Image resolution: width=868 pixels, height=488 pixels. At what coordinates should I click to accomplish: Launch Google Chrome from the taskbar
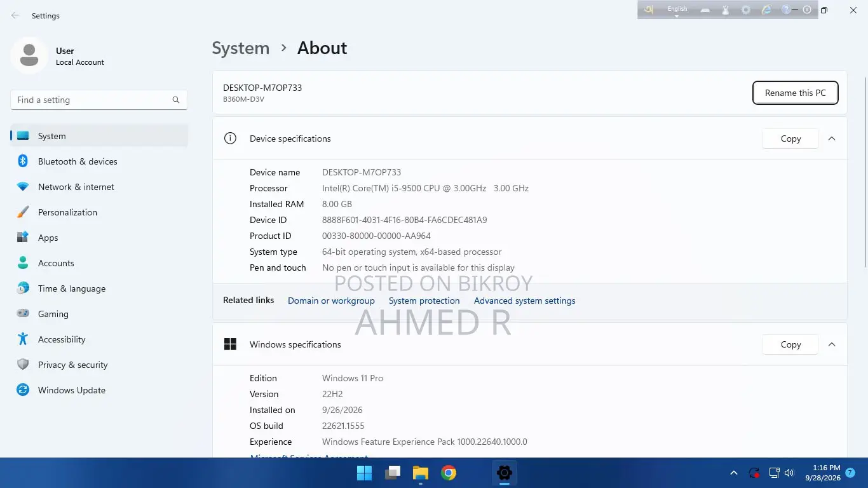point(449,473)
